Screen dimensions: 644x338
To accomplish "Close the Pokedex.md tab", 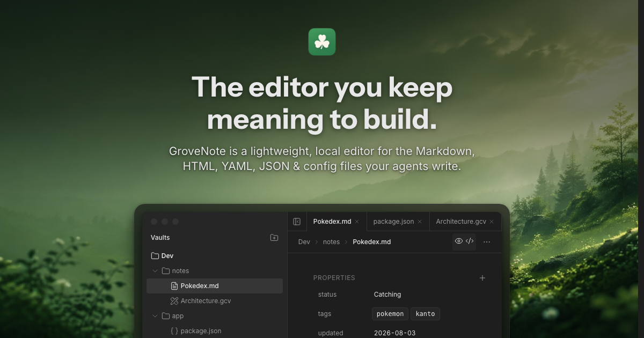I will click(x=357, y=222).
